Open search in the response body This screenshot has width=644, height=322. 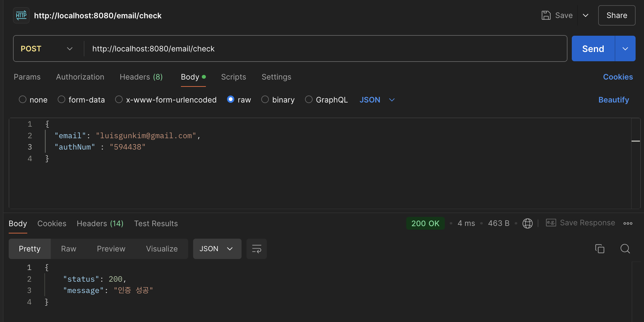point(625,249)
